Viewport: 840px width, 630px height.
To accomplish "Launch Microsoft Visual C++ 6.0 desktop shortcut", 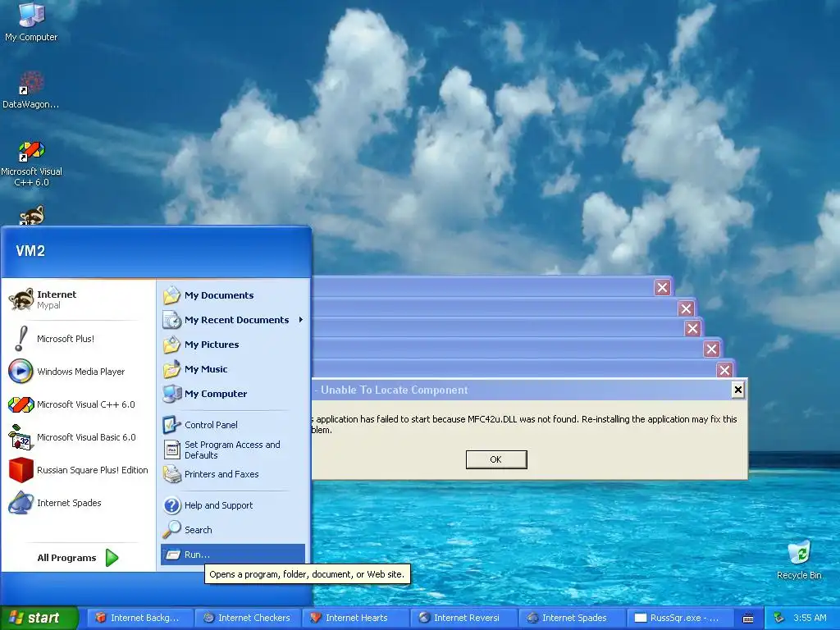I will click(x=31, y=164).
